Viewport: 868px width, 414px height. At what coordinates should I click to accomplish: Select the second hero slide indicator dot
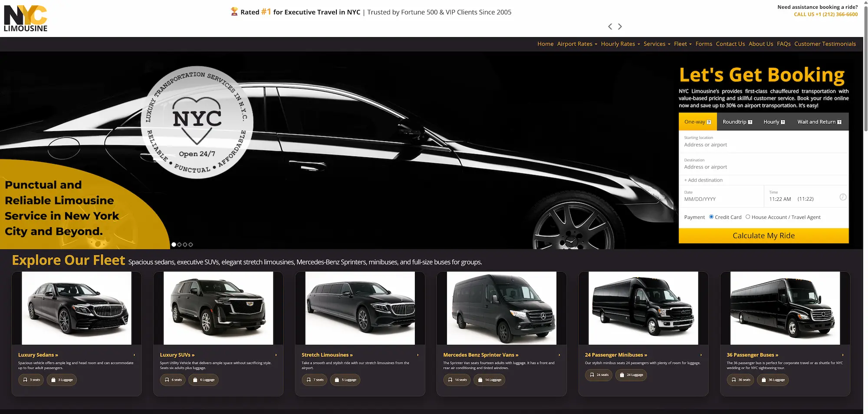pos(179,245)
